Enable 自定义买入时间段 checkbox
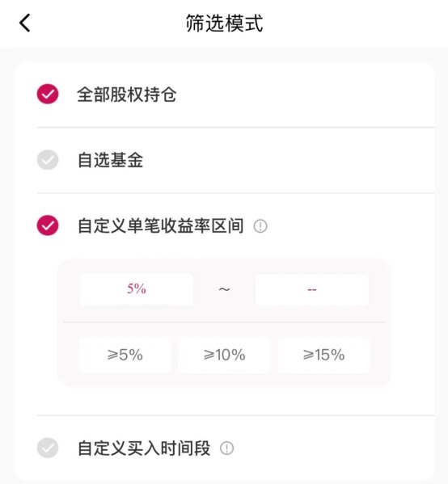The image size is (448, 484). 48,448
